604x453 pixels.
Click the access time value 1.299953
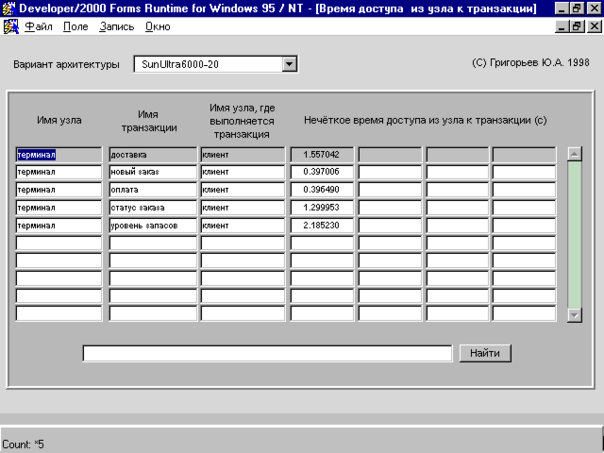coord(322,208)
